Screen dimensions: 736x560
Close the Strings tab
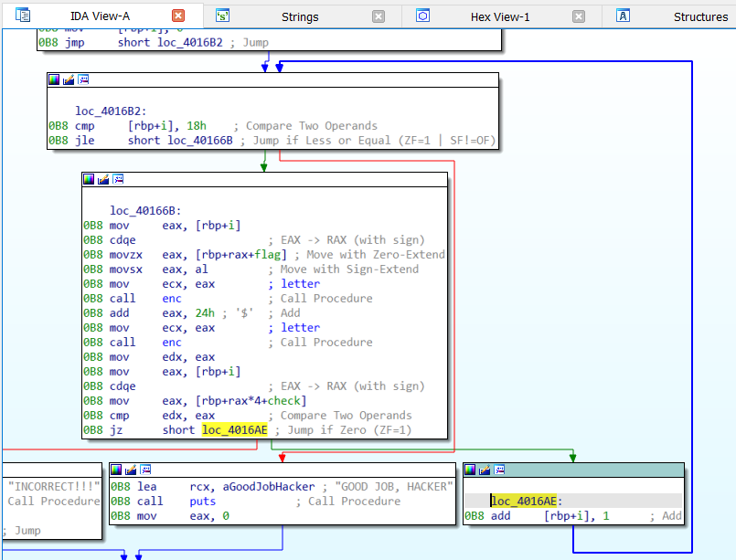(x=379, y=16)
